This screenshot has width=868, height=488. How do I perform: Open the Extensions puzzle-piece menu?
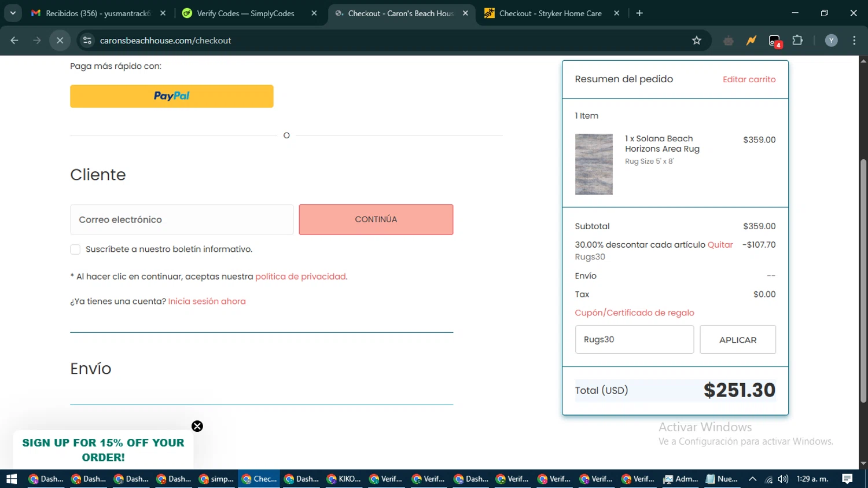tap(797, 41)
